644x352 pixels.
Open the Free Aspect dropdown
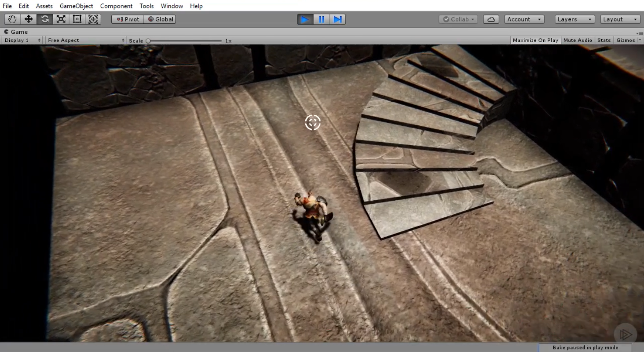pyautogui.click(x=86, y=40)
